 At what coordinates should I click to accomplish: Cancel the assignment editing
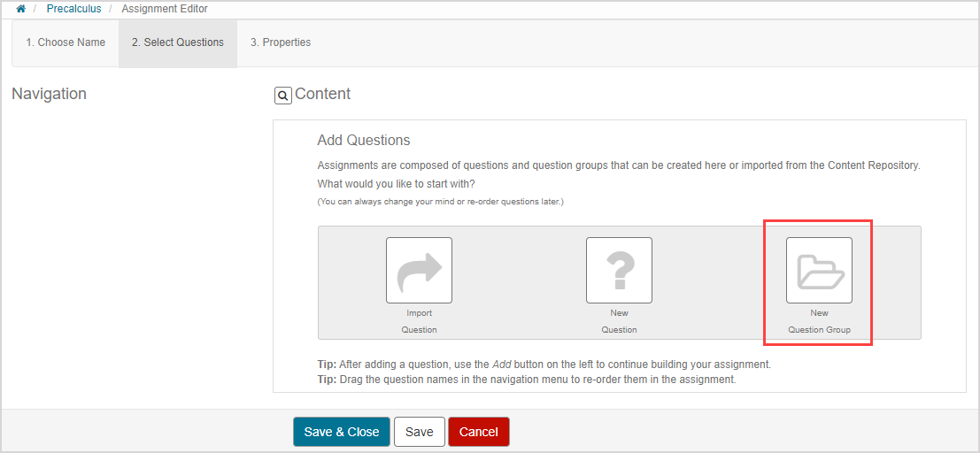click(478, 432)
